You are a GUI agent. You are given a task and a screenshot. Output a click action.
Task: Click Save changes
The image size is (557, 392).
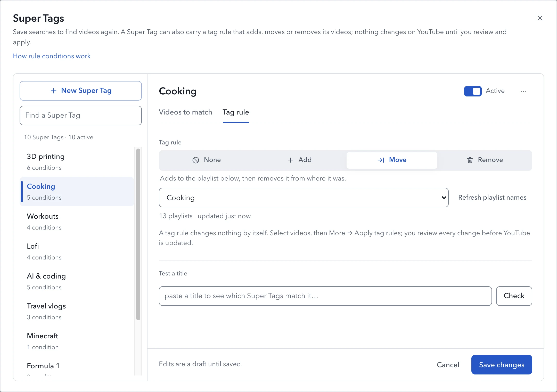pyautogui.click(x=502, y=365)
